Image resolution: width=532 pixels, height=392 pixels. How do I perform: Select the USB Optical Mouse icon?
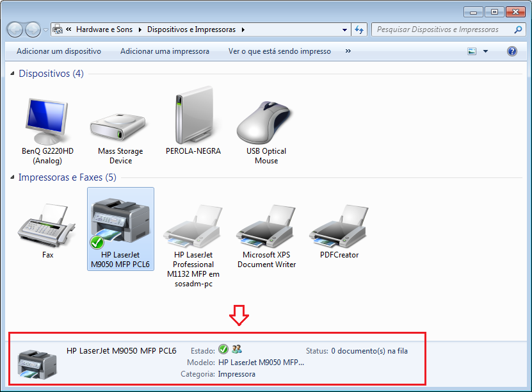tap(264, 123)
